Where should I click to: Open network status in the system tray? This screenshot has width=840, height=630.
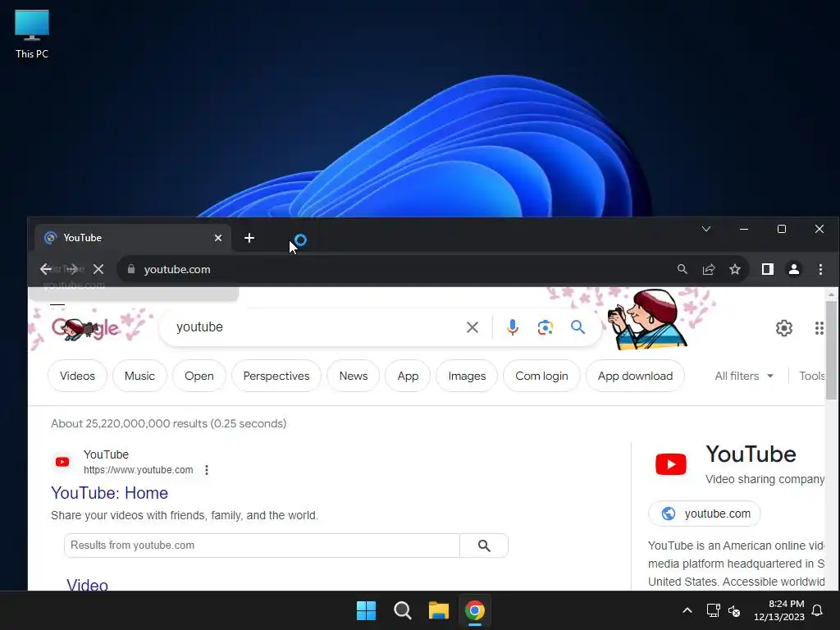(x=713, y=610)
